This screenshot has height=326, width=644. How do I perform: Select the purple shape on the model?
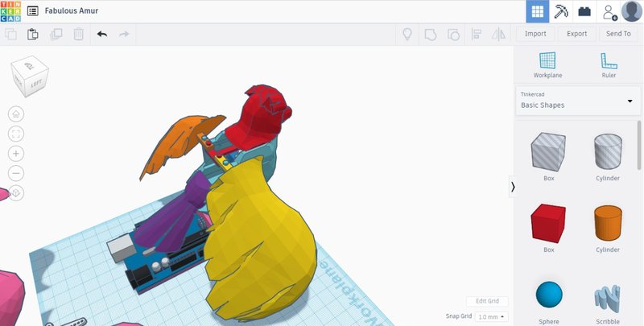(x=176, y=221)
